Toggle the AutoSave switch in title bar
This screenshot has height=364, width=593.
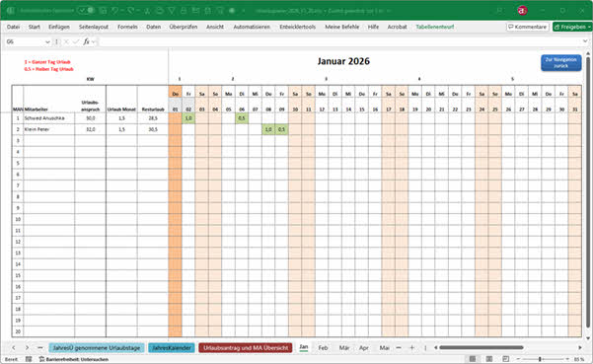point(86,11)
